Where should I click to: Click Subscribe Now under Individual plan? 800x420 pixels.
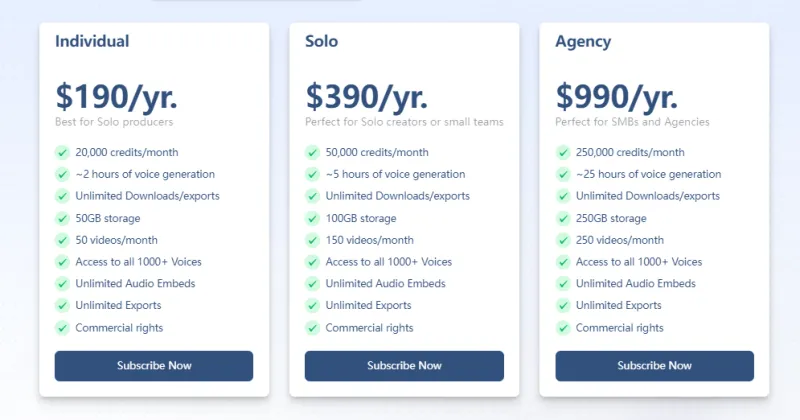[x=153, y=366]
